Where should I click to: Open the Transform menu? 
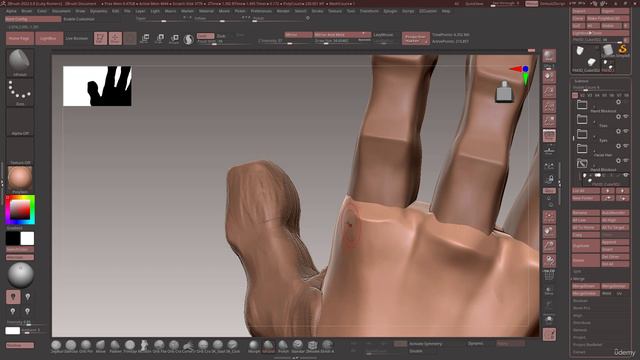[369, 11]
